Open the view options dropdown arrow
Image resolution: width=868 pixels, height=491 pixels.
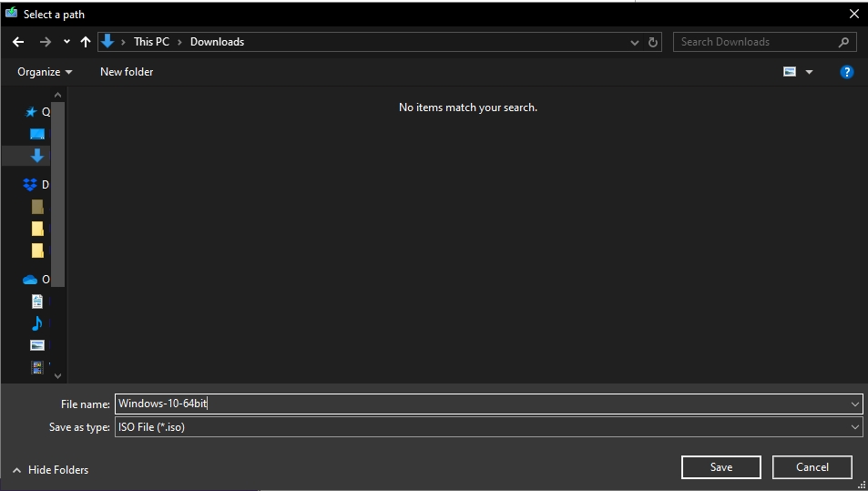pos(809,72)
